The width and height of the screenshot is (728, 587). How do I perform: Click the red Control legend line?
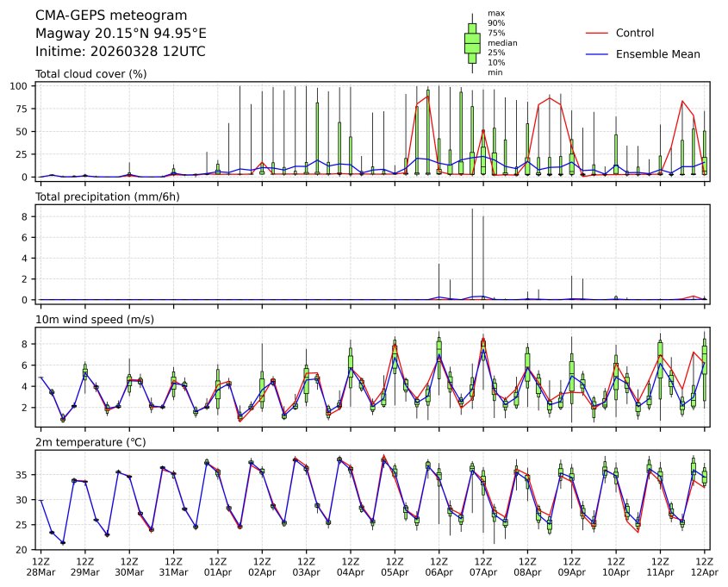click(x=597, y=33)
